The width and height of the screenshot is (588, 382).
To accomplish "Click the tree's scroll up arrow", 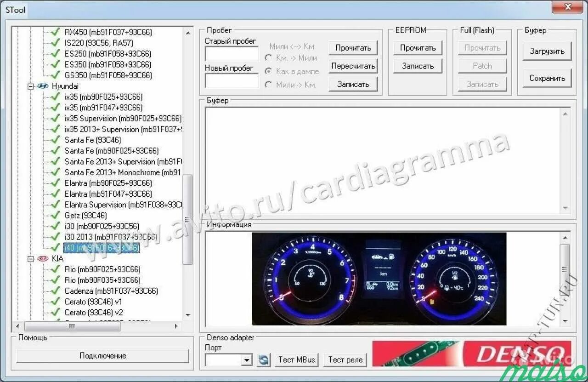I will point(187,33).
